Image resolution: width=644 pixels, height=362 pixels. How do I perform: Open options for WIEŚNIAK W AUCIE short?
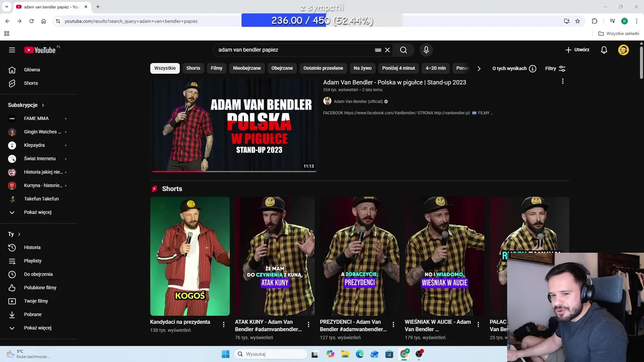[478, 325]
